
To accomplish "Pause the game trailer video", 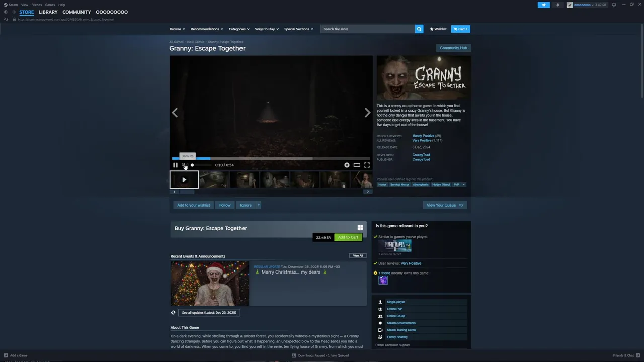I will [175, 165].
